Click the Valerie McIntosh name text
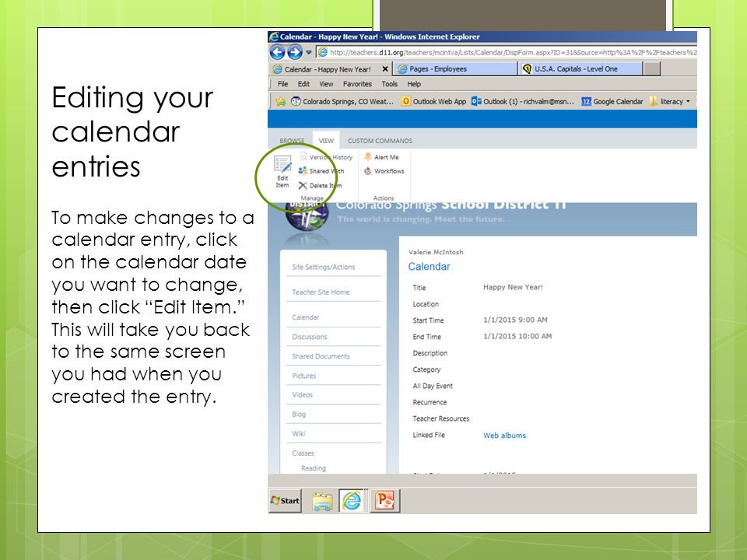The width and height of the screenshot is (747, 560). click(x=436, y=252)
